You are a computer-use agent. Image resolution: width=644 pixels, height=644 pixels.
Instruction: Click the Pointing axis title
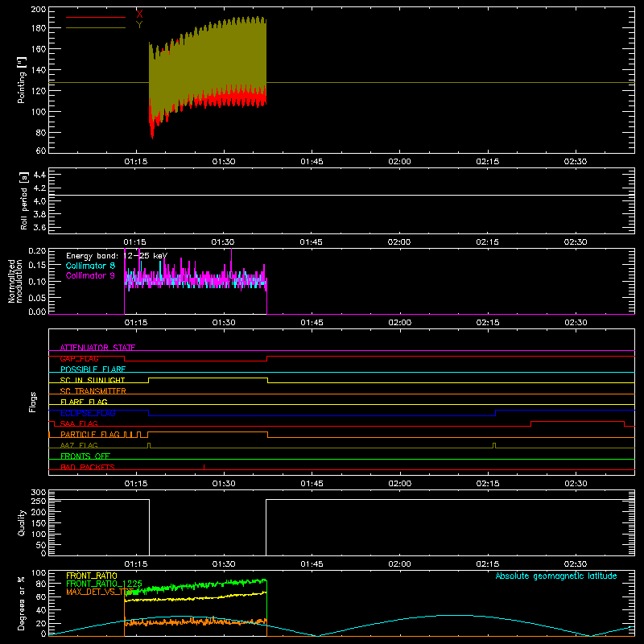[x=22, y=80]
